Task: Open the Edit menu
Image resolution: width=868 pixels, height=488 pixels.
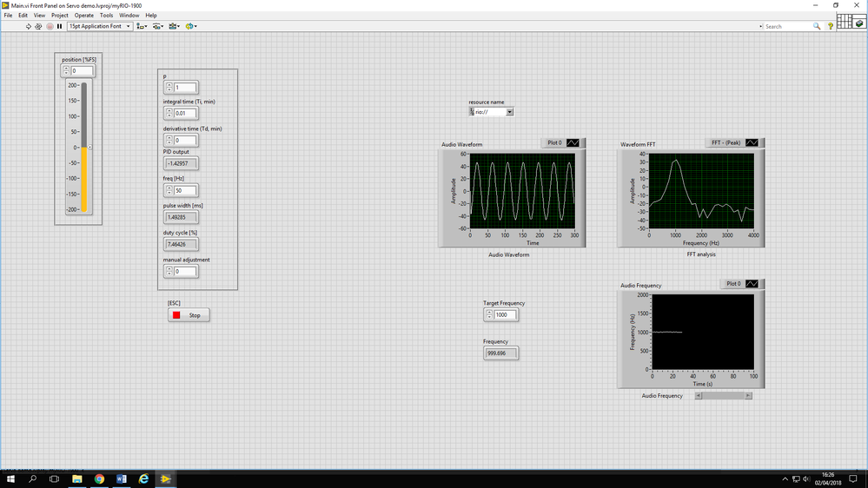Action: (x=23, y=16)
